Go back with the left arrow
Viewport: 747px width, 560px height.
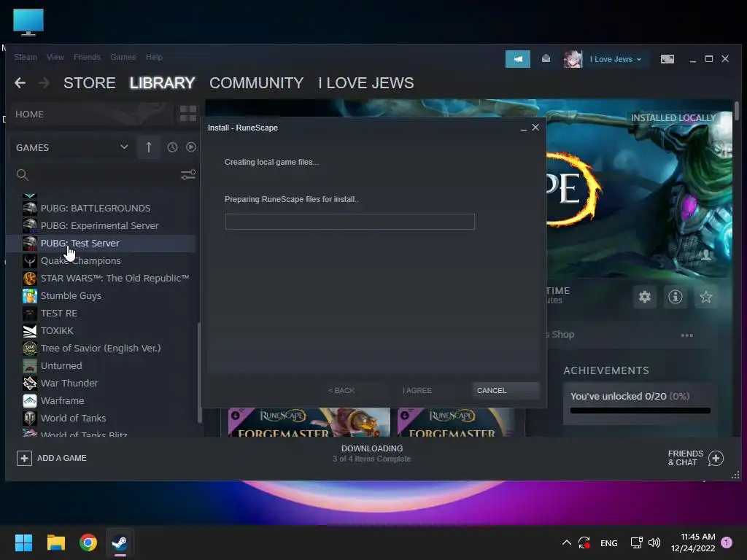pyautogui.click(x=20, y=83)
